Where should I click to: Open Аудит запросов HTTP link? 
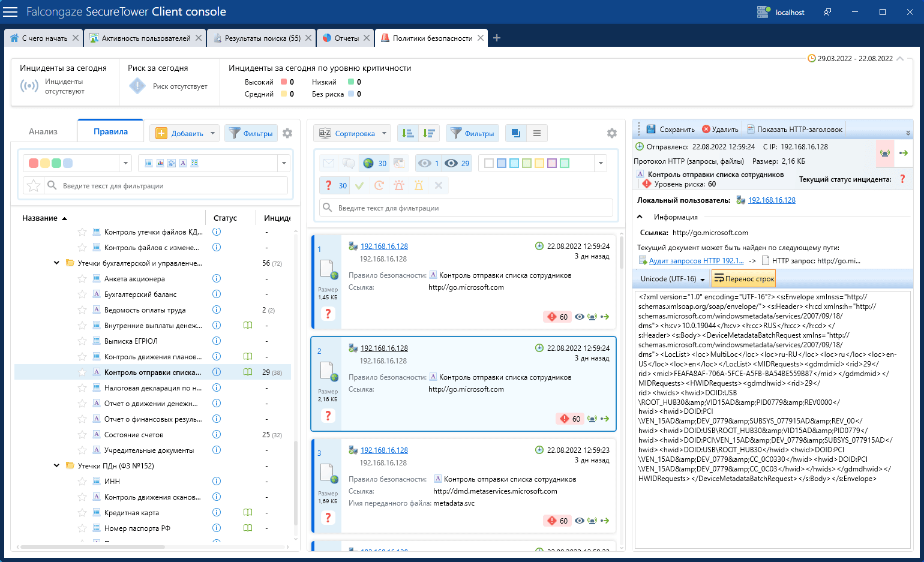[x=696, y=261]
